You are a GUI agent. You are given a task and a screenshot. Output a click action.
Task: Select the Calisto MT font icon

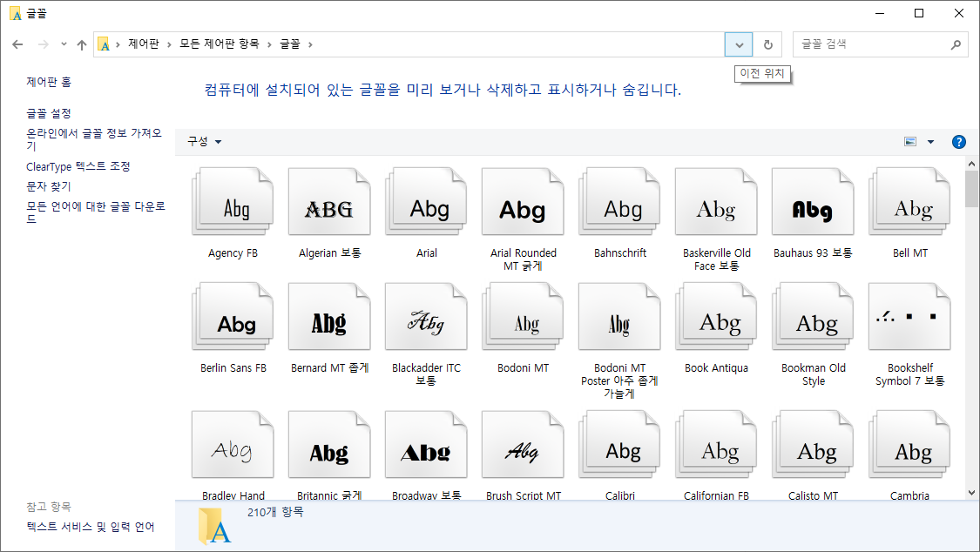813,445
